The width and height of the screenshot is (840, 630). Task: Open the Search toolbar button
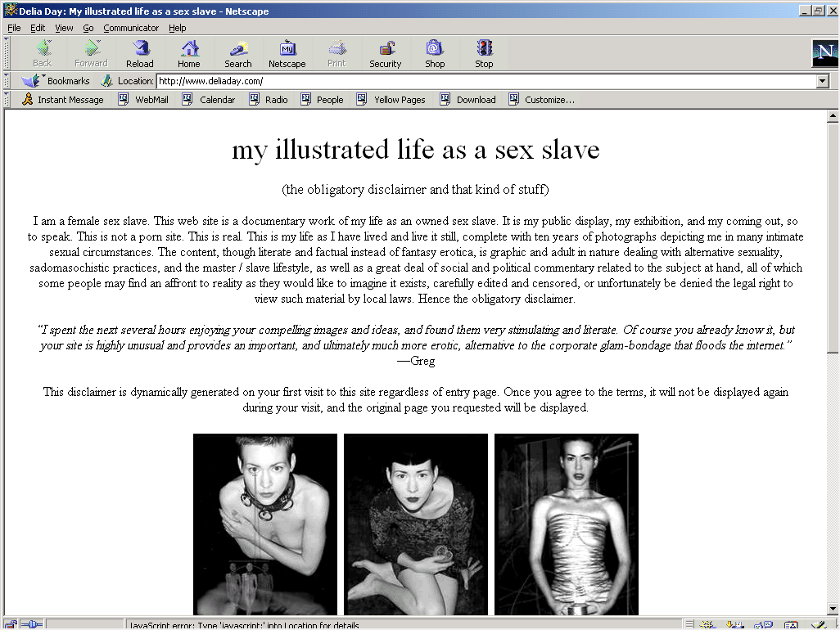click(238, 53)
